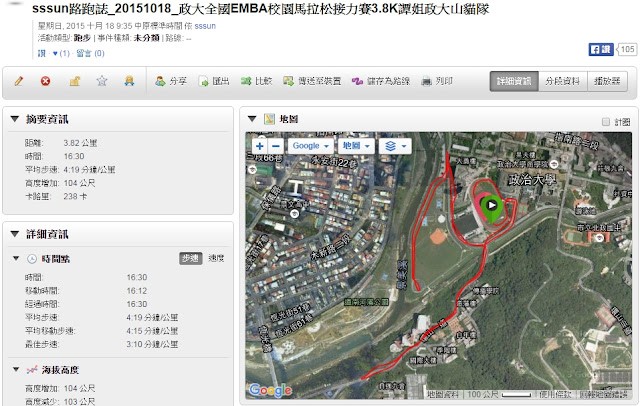Click the map icon beside 地圖 heading
The width and height of the screenshot is (640, 406).
pos(269,119)
